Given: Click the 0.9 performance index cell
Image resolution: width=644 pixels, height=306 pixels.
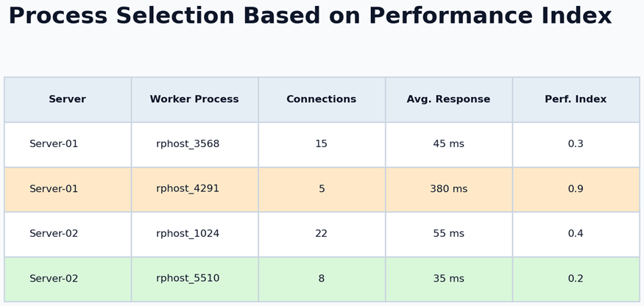Looking at the screenshot, I should click(576, 189).
